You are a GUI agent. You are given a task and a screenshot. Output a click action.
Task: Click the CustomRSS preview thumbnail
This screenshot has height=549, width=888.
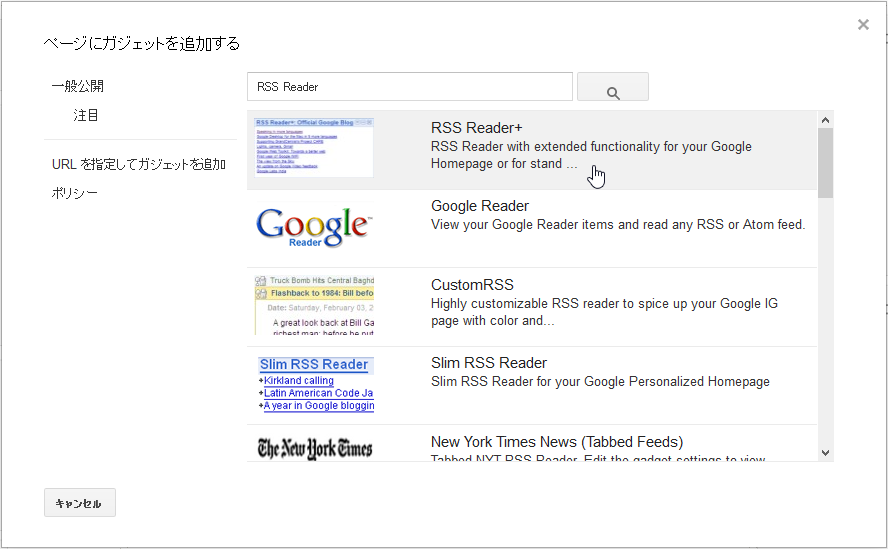pyautogui.click(x=314, y=305)
